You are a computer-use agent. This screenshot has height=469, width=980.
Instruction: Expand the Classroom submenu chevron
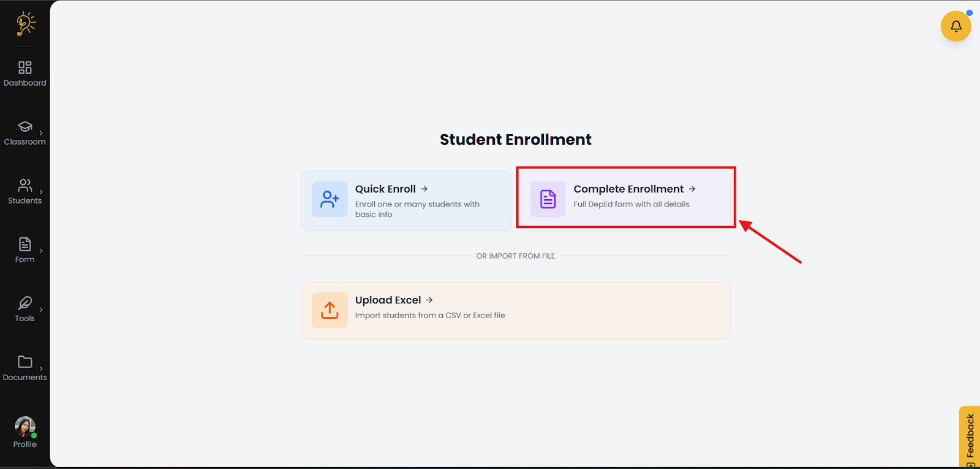[41, 133]
